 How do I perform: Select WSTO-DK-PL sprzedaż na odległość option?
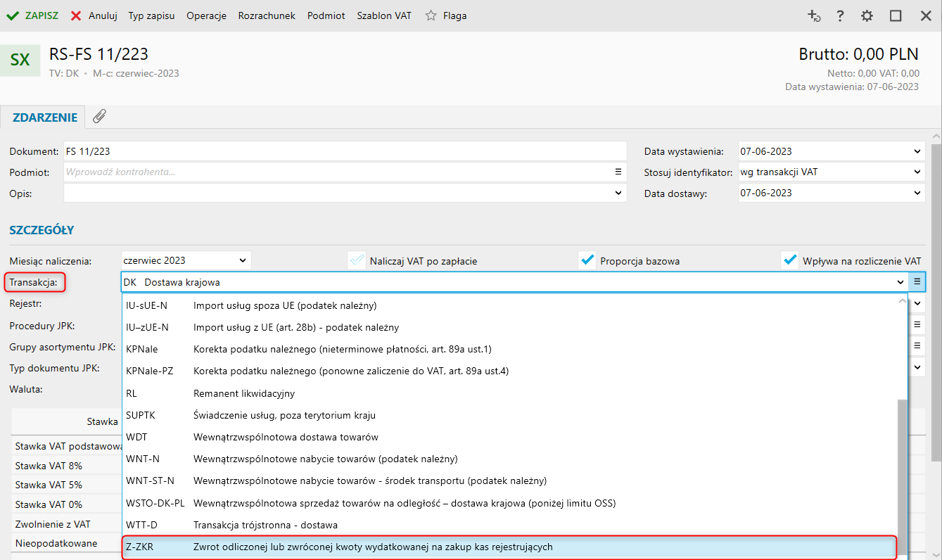509,503
